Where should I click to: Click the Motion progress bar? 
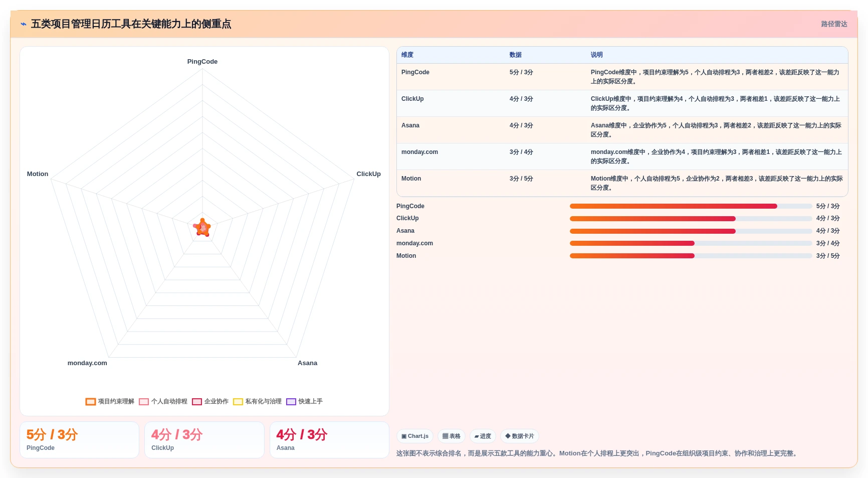pyautogui.click(x=691, y=256)
